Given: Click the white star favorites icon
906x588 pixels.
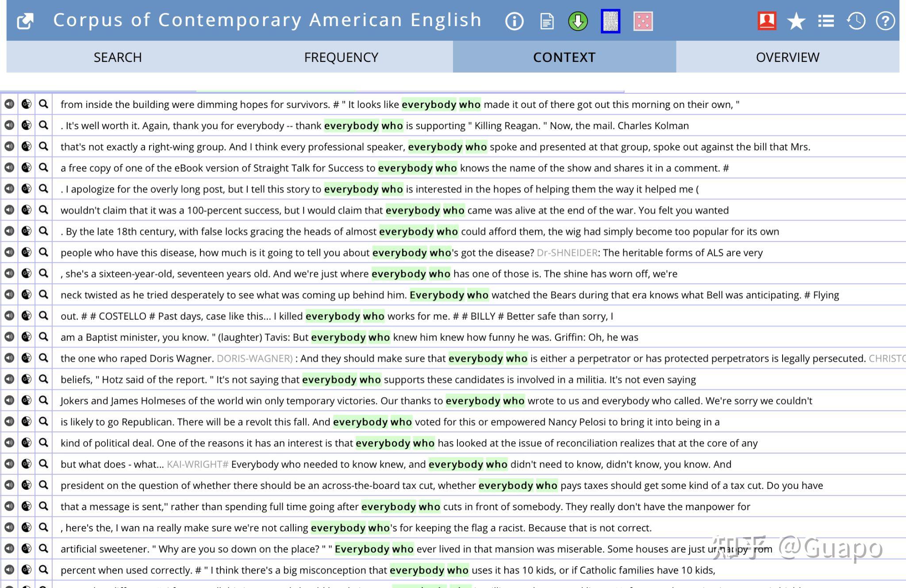Looking at the screenshot, I should [796, 21].
